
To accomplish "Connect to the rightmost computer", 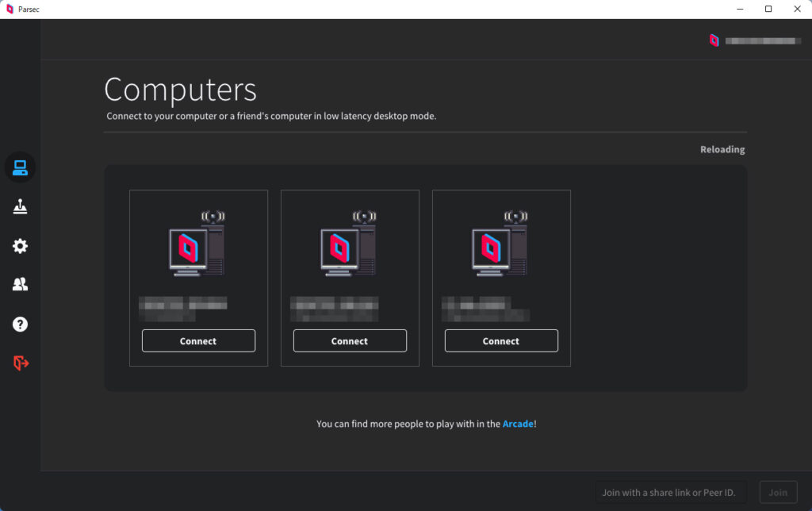I will pos(501,341).
